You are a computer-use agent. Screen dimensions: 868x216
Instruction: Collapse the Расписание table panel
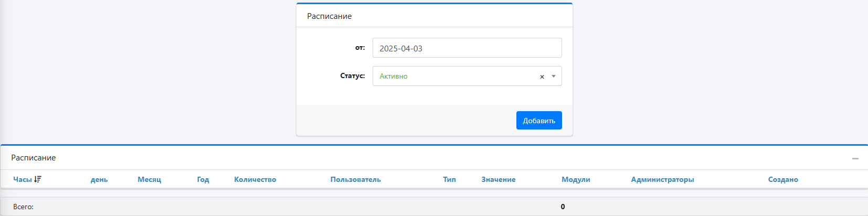(x=855, y=158)
